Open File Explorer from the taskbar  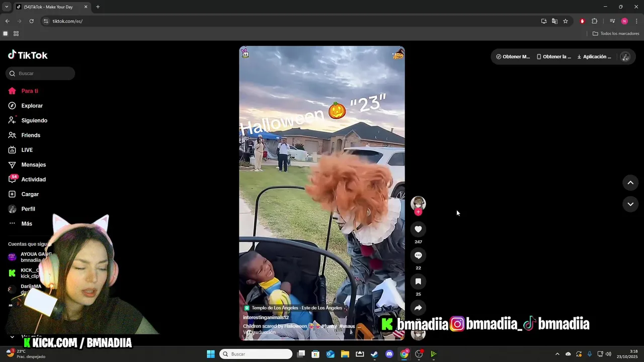pyautogui.click(x=345, y=354)
